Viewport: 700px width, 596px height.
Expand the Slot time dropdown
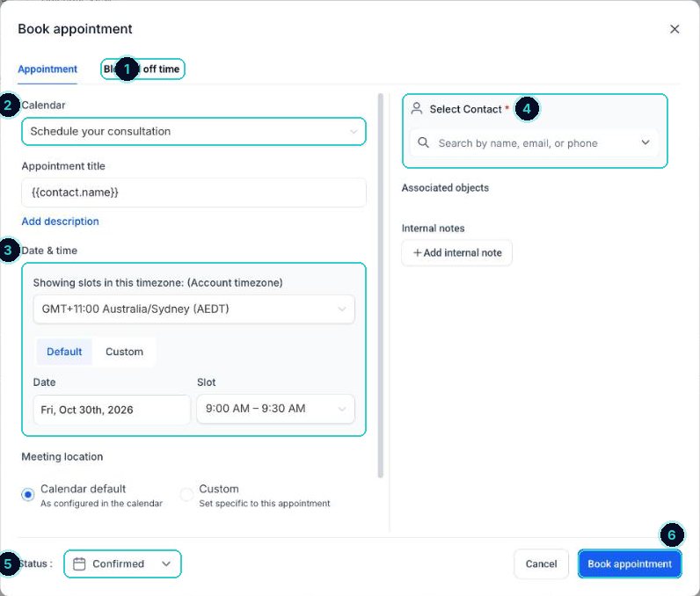[275, 409]
